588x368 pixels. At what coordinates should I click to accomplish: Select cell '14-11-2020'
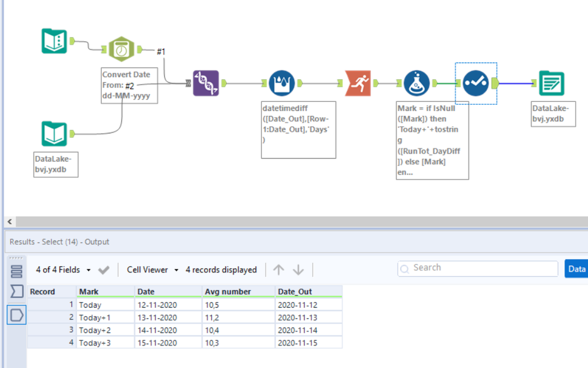pos(168,330)
